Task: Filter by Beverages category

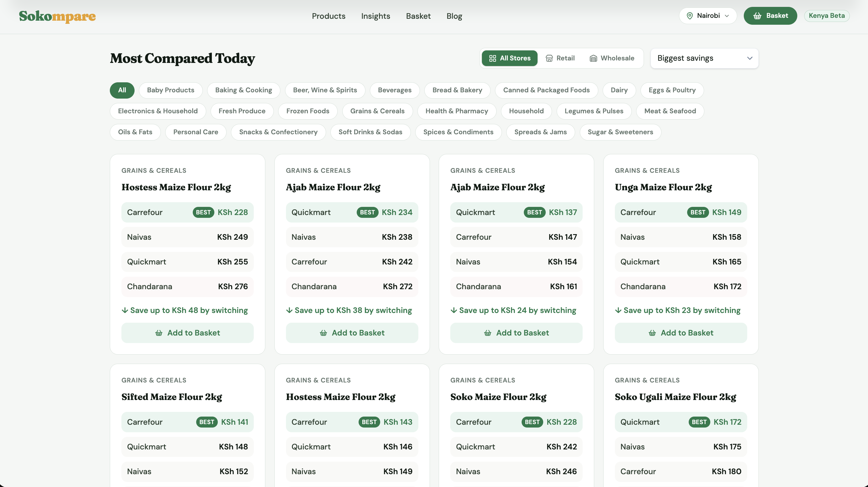Action: pyautogui.click(x=395, y=90)
